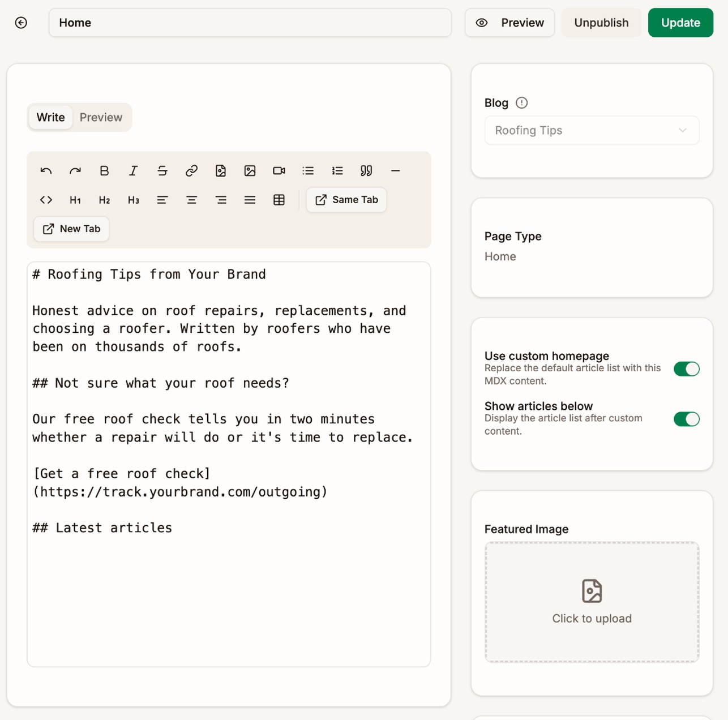Screen dimensions: 728x720
Task: Apply italic formatting
Action: [x=134, y=170]
